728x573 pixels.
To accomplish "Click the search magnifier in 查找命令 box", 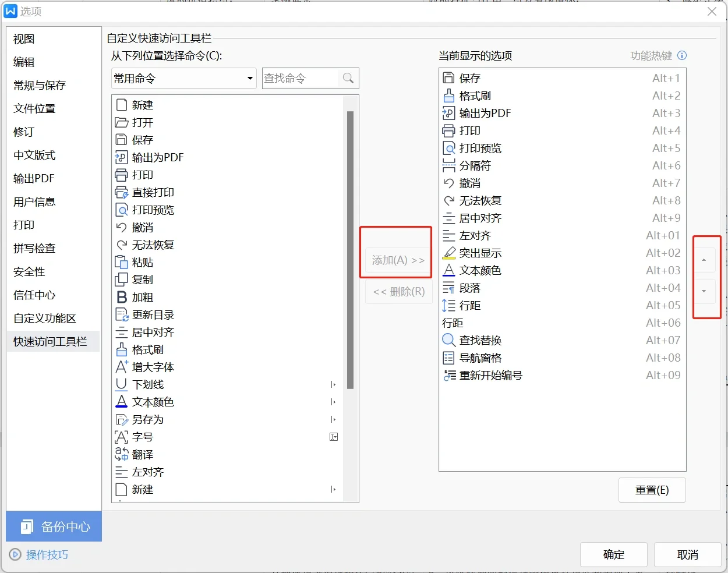I will tap(348, 78).
